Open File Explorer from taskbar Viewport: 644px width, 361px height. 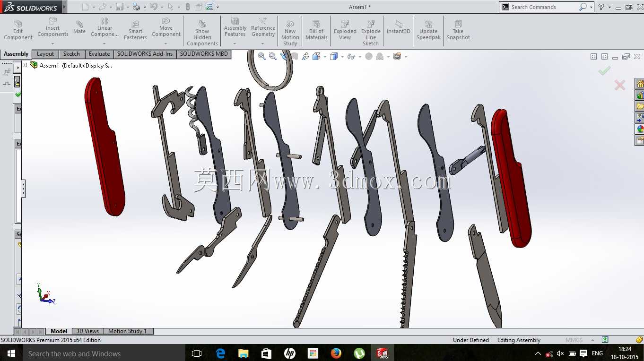tap(243, 353)
